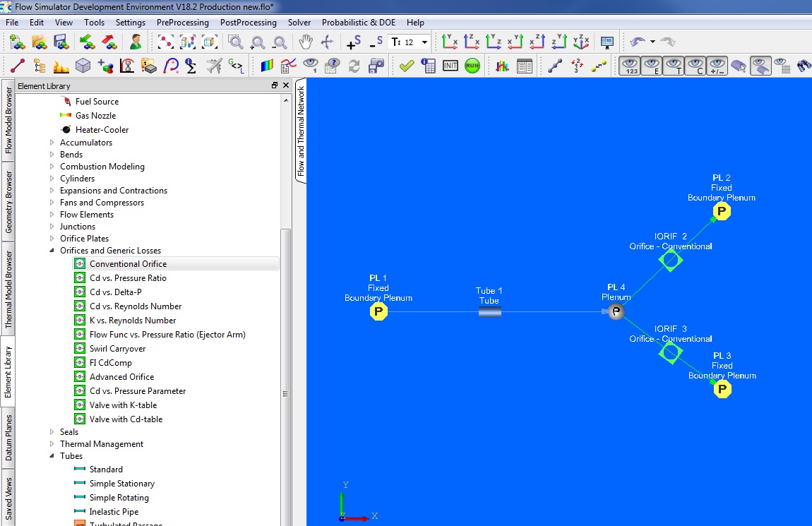Expand the Seals category

(52, 432)
